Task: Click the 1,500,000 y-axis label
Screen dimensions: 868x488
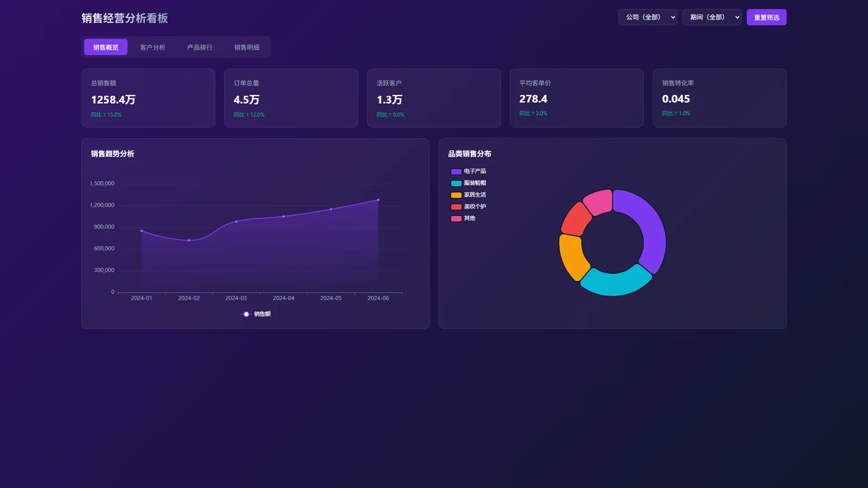Action: pos(103,183)
